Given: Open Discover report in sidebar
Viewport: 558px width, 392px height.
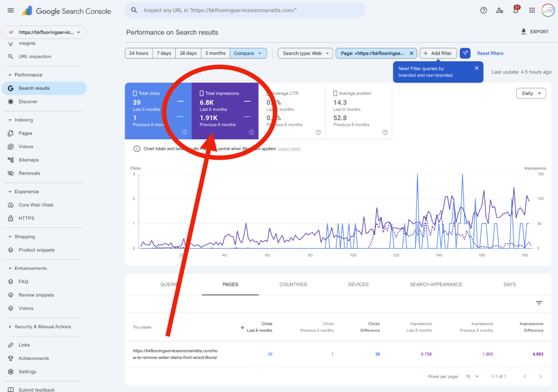Looking at the screenshot, I should click(x=43, y=102).
